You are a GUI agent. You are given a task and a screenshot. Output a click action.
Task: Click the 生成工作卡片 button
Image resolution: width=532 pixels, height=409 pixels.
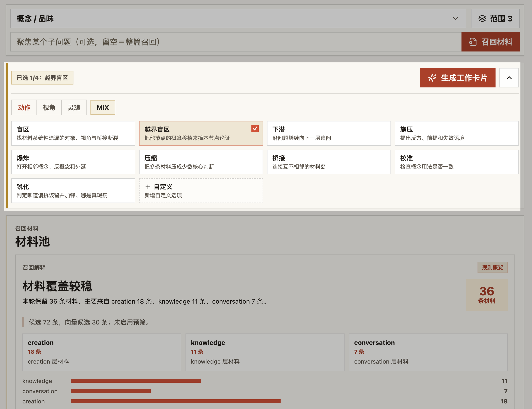click(458, 78)
